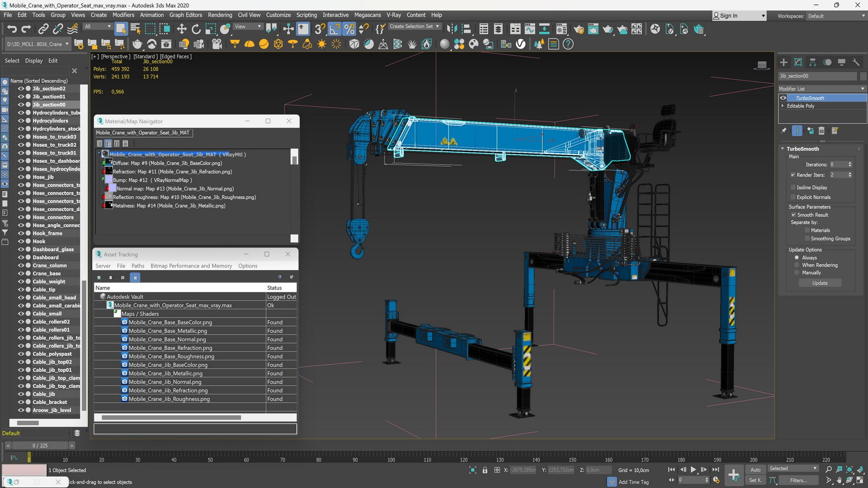
Task: Toggle TurboSmooth modifier visibility eye
Action: 783,98
